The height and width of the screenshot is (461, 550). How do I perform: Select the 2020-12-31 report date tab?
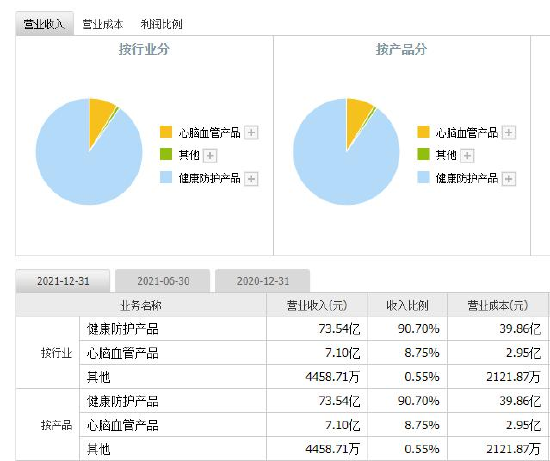263,281
